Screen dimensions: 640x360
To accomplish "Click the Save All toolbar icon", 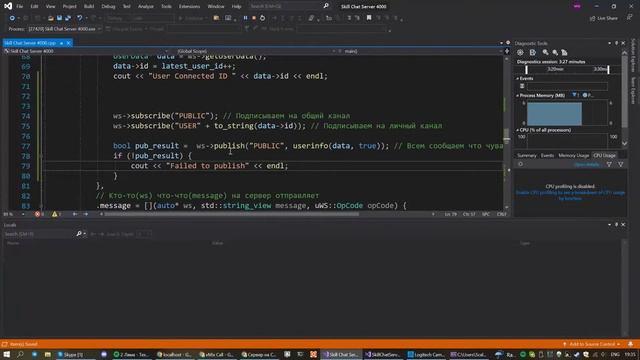I will (68, 18).
